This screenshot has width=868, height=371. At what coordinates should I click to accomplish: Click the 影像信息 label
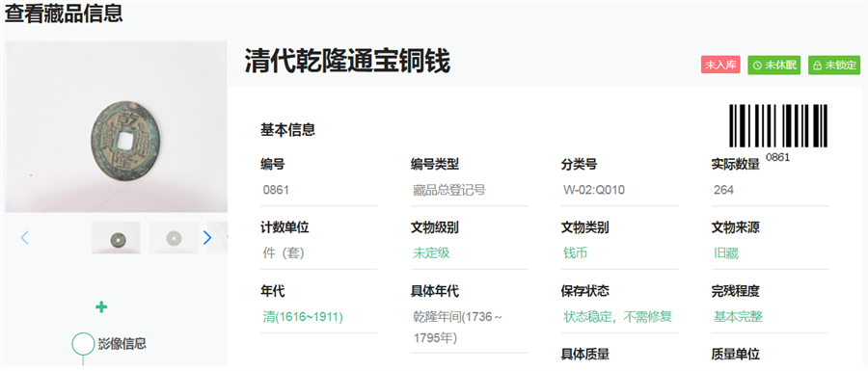(122, 343)
